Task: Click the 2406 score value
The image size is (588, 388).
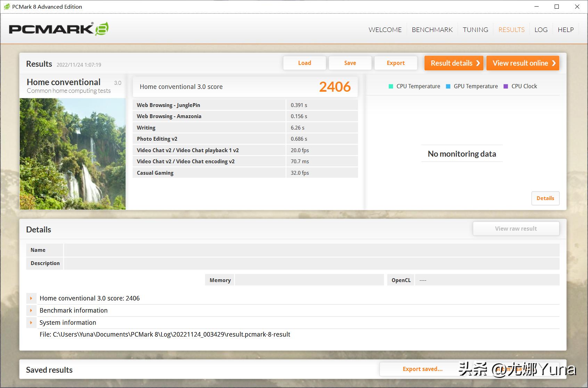Action: (x=335, y=87)
